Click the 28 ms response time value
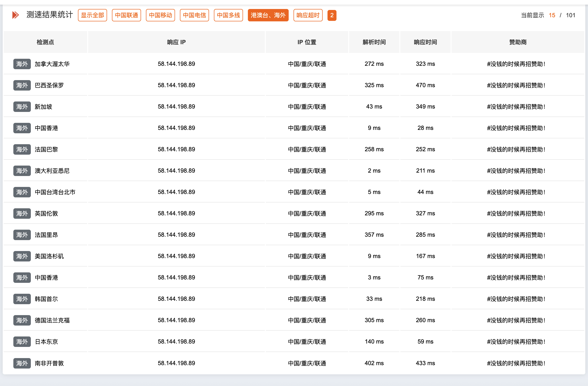 pos(425,128)
